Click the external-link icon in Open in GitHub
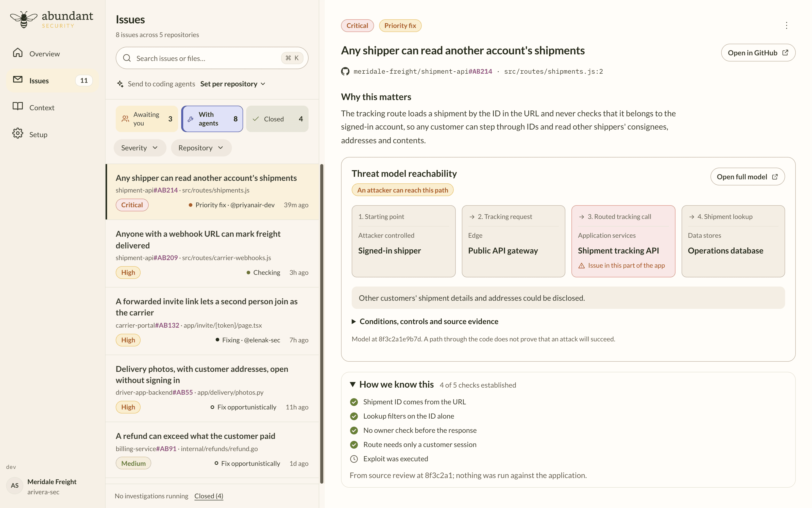 785,53
